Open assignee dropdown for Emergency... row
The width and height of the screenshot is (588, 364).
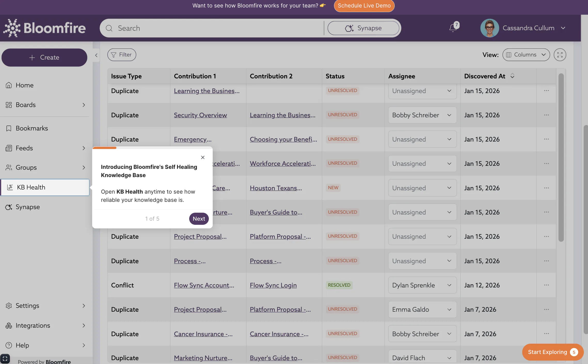coord(422,139)
